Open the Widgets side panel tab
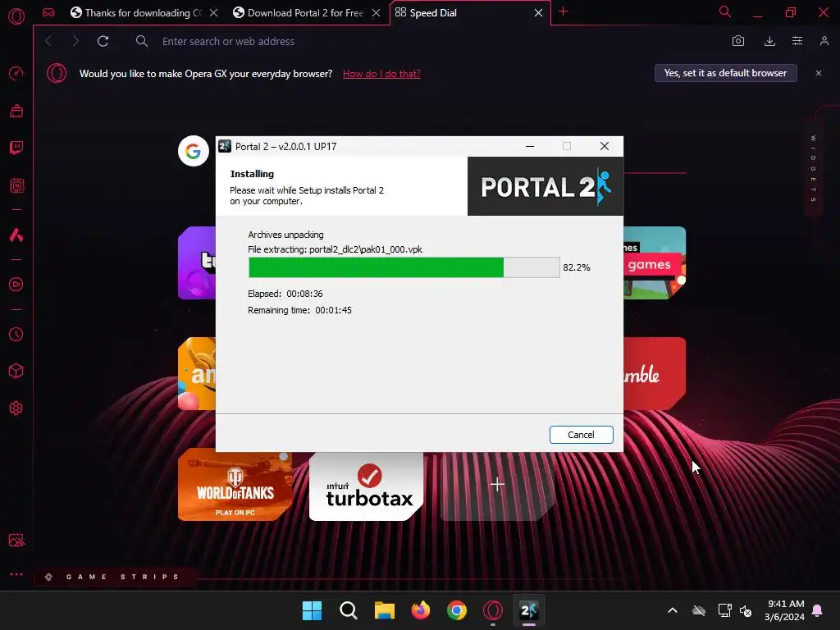840x630 pixels. tap(813, 168)
